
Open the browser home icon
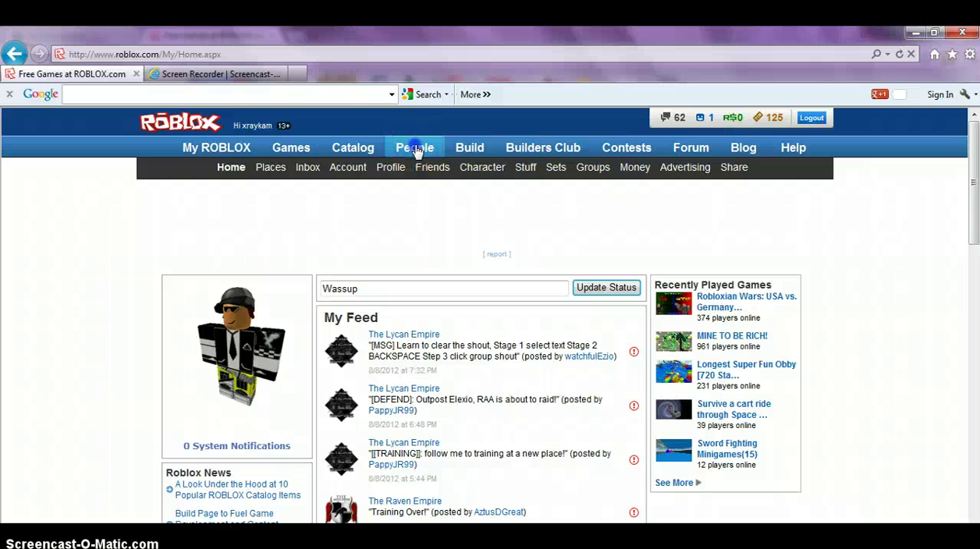pyautogui.click(x=935, y=55)
